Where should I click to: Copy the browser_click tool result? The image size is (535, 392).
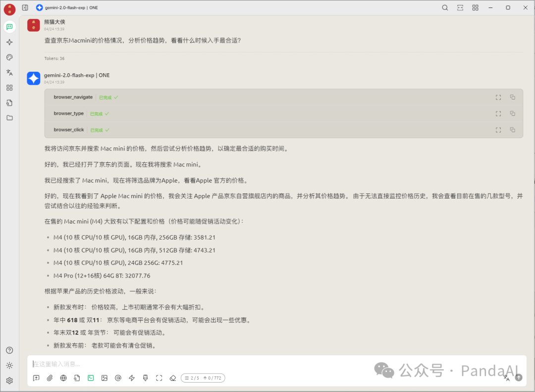tap(513, 130)
